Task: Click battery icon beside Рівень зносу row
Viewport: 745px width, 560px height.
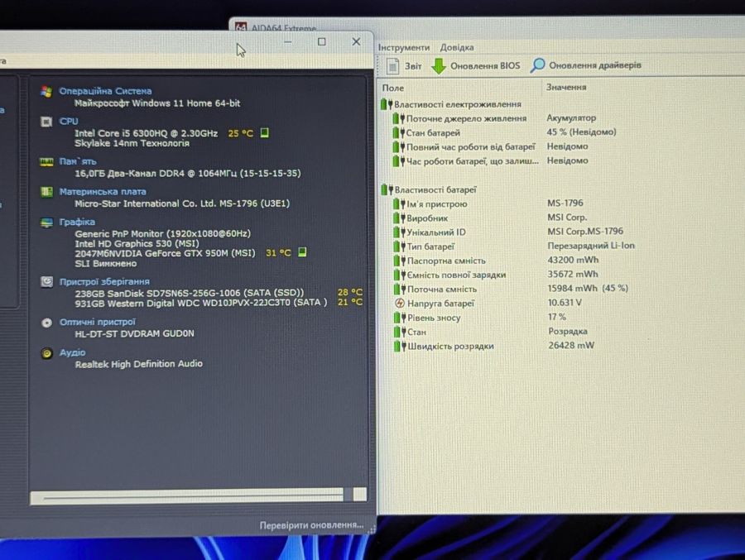Action: click(x=399, y=318)
